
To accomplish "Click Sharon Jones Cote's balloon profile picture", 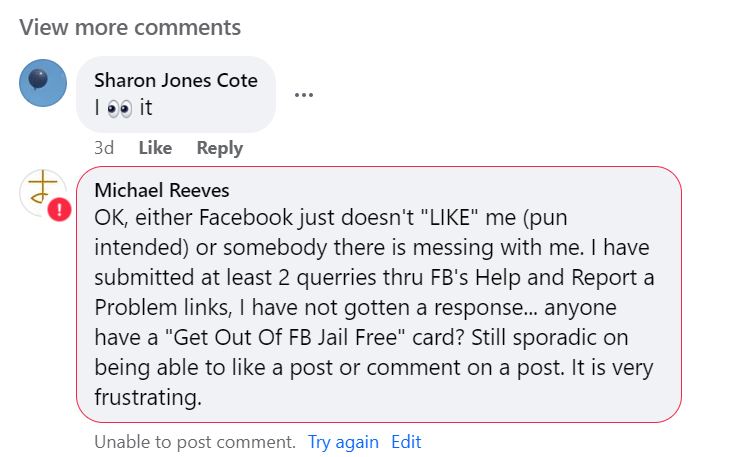I will tap(43, 83).
